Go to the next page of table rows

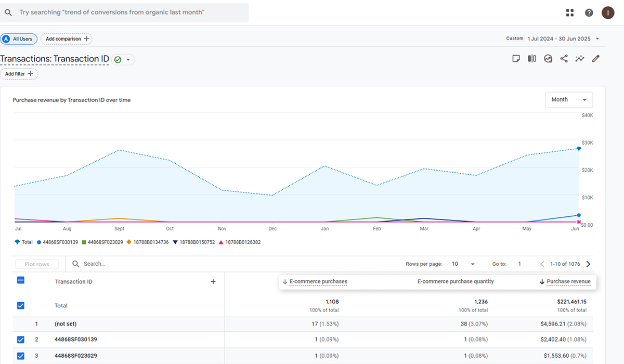589,264
